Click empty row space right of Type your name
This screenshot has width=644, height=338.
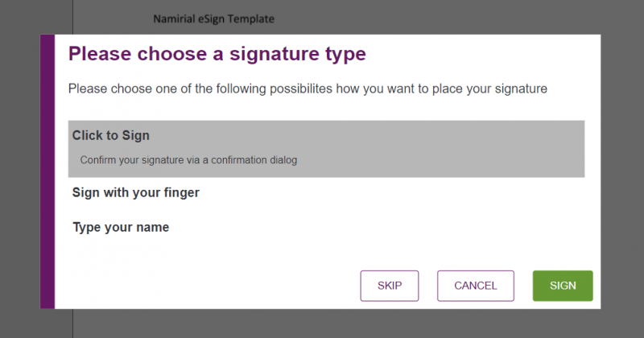pos(386,228)
